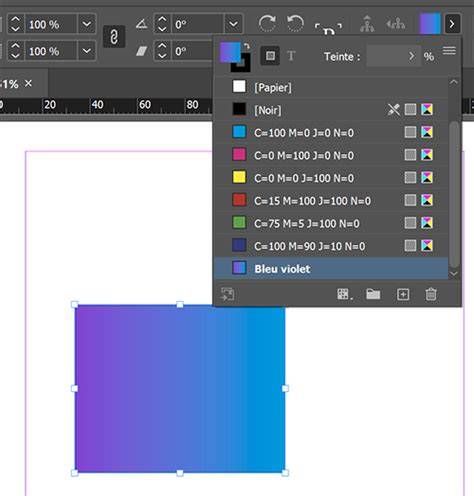The image size is (474, 496).
Task: Click the rotation angle stepper
Action: click(162, 24)
